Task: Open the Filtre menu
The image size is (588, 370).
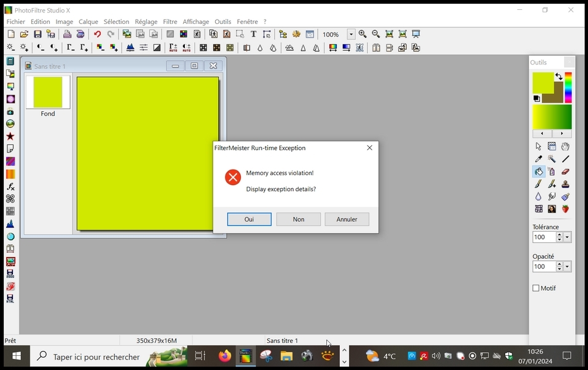Action: [x=170, y=22]
